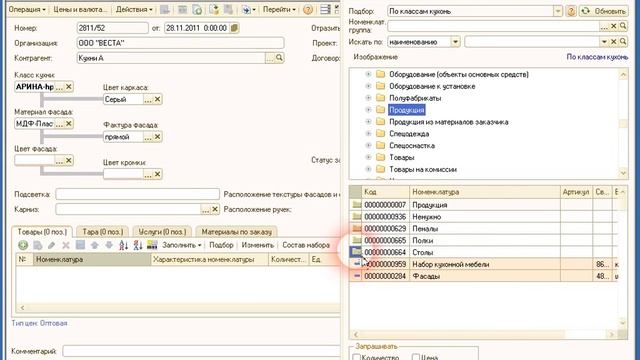640x360 pixels.
Task: Clear the Карниз field
Action: (x=215, y=209)
